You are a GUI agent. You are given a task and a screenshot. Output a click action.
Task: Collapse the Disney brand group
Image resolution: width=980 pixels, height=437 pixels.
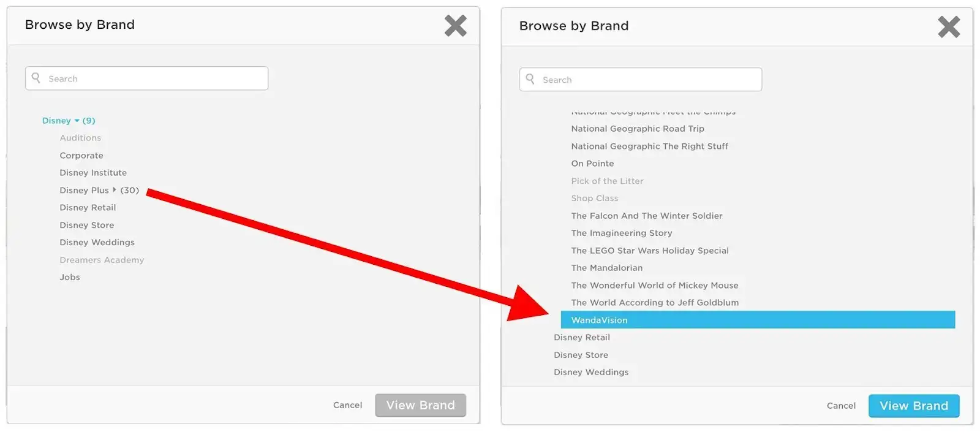77,121
